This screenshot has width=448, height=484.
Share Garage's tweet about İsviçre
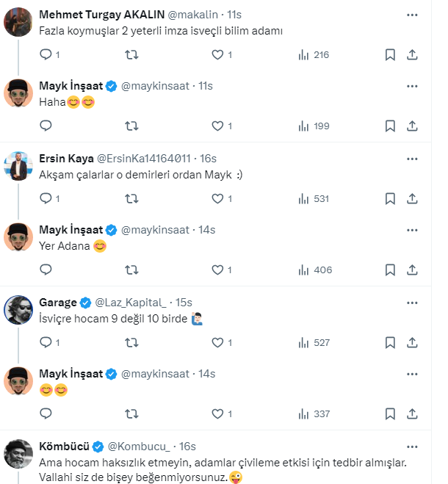(x=413, y=342)
